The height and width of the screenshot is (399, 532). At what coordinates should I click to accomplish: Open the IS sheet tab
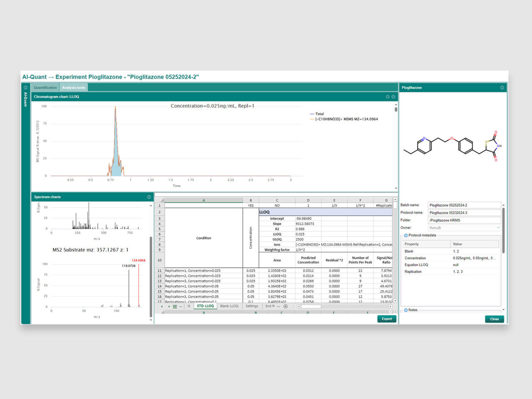coord(189,306)
